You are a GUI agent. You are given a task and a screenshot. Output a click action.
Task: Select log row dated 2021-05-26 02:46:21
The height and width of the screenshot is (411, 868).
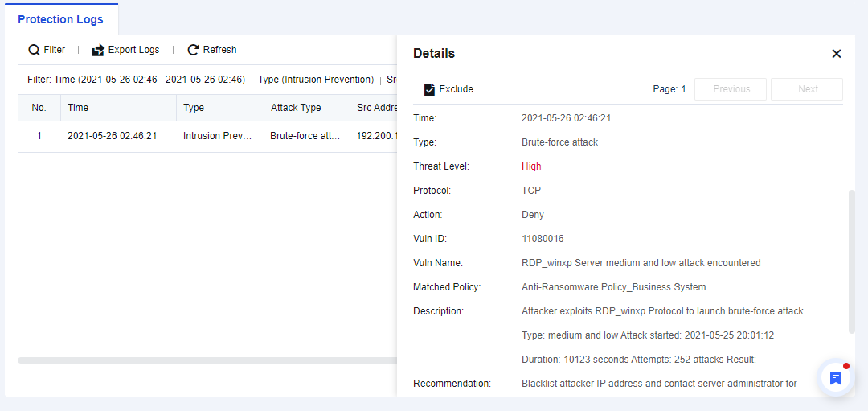click(112, 136)
